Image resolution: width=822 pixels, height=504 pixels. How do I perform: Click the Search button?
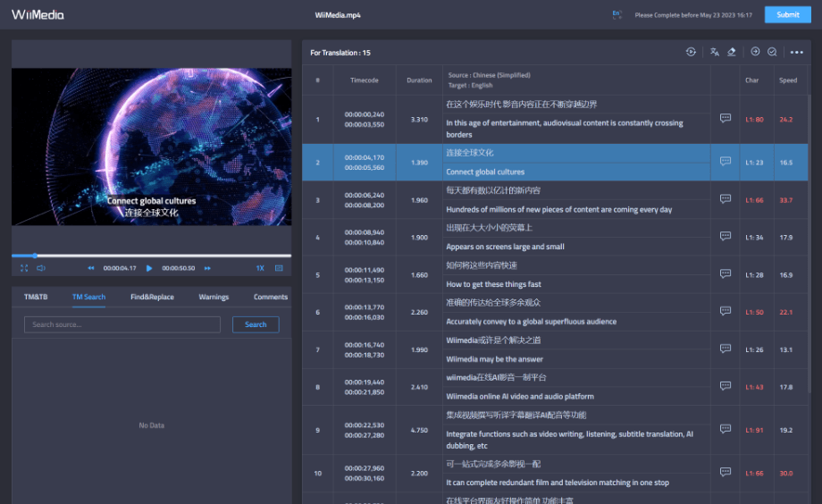[x=256, y=324]
